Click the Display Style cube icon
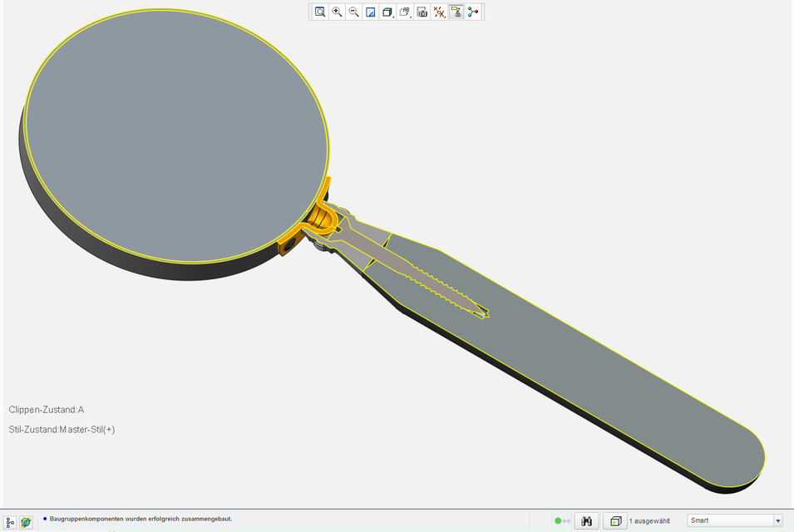The width and height of the screenshot is (794, 532). [386, 12]
